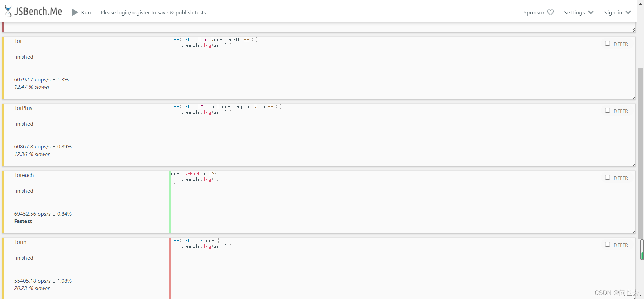Click the JSBench.Me hourglass logo

[8, 11]
